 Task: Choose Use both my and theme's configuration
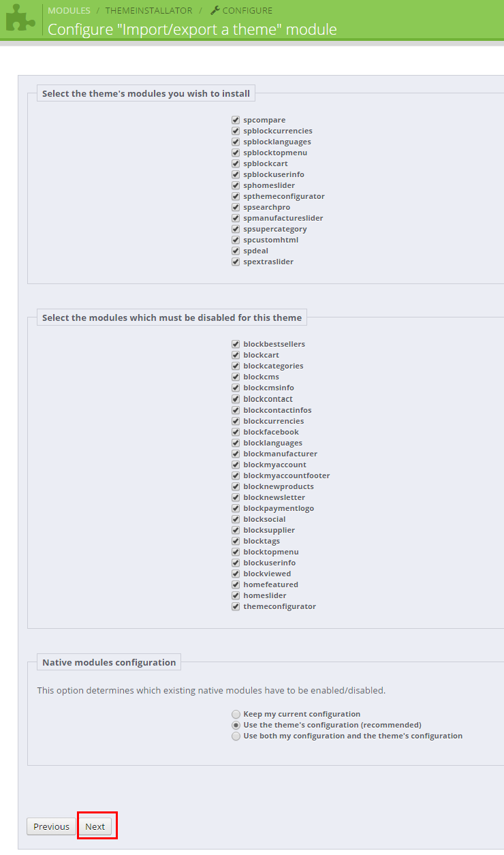[x=236, y=736]
